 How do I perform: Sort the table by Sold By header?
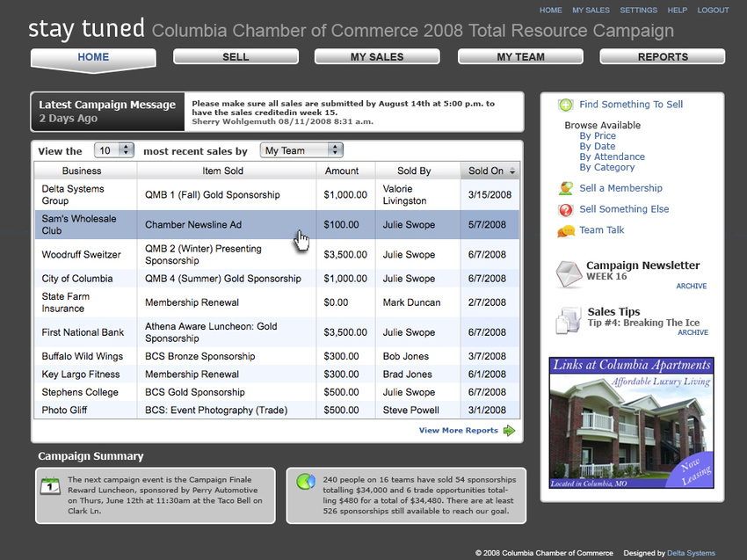tap(417, 171)
